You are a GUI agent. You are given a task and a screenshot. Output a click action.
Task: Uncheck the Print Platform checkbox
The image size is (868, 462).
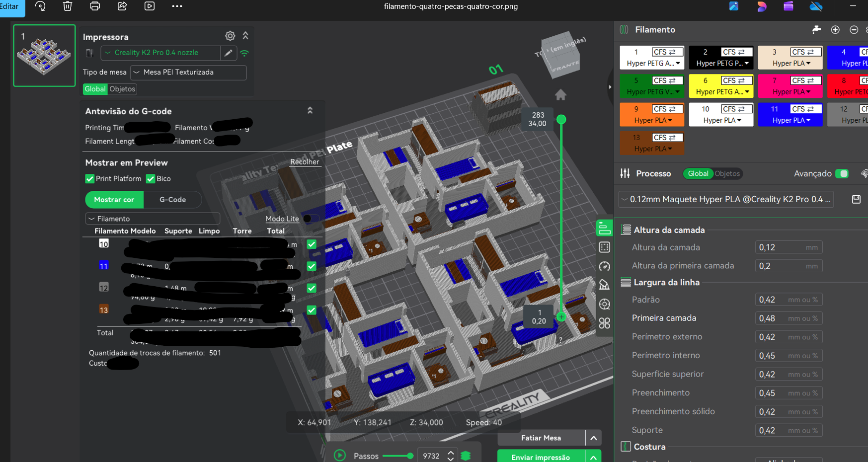click(x=90, y=179)
